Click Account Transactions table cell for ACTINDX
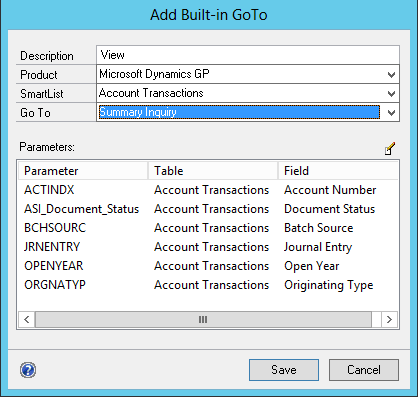This screenshot has width=418, height=397. (211, 190)
